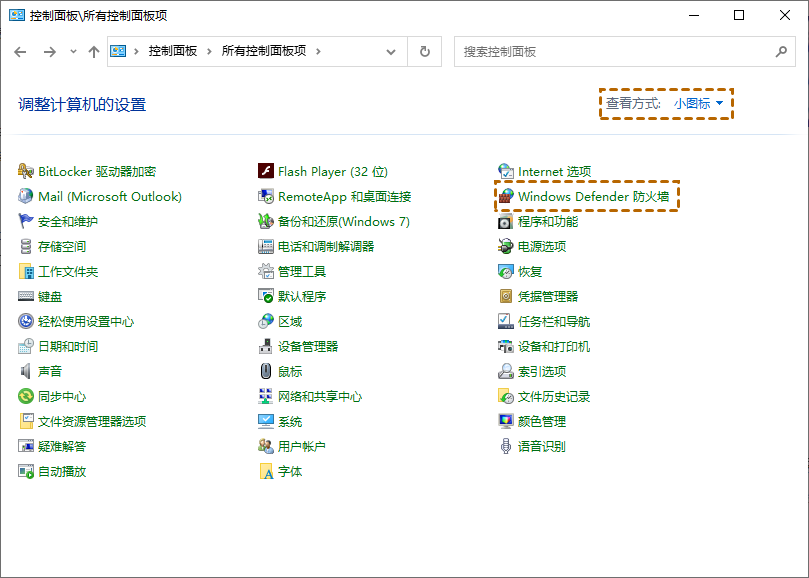Viewport: 809px width, 578px height.
Task: Expand the address bar history dropdown
Action: pos(391,52)
